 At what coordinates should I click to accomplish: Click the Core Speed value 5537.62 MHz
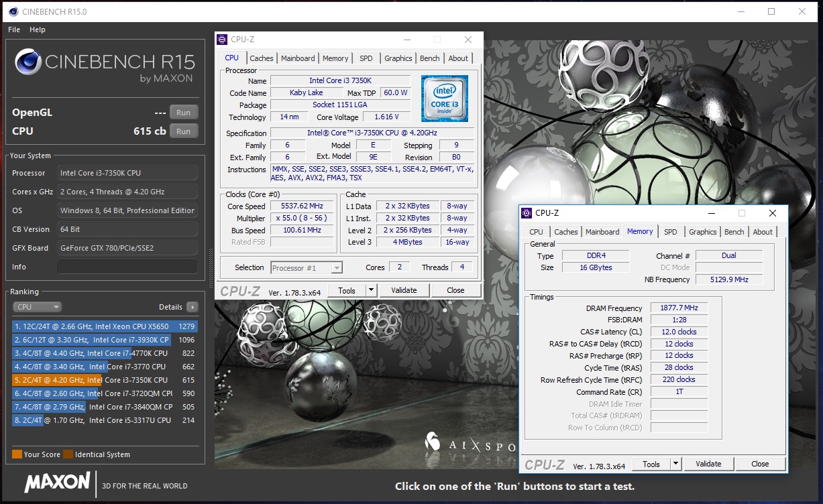click(301, 206)
